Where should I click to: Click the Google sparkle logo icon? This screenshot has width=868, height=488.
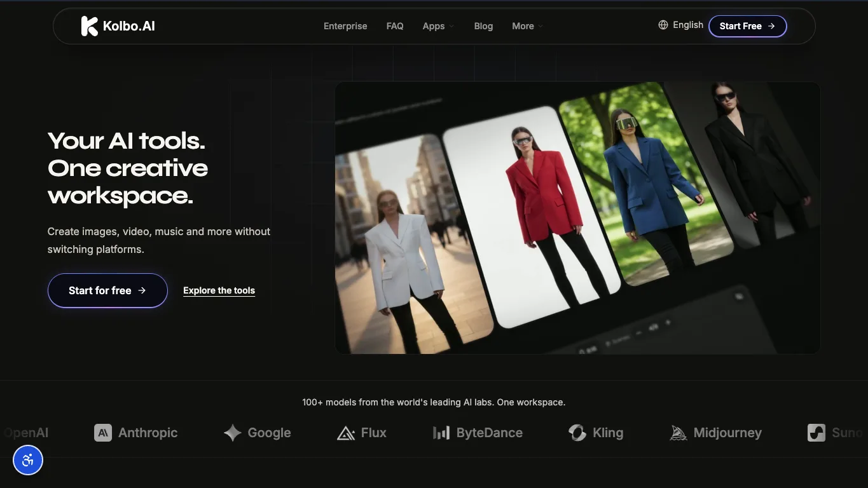(x=233, y=433)
